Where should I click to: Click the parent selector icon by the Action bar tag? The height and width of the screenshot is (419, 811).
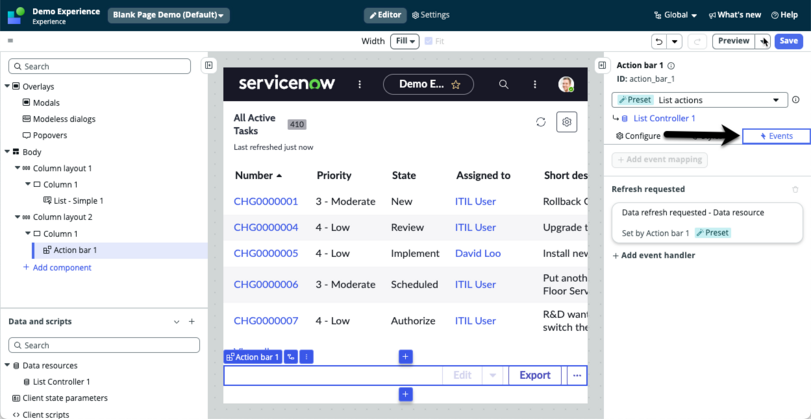click(291, 357)
